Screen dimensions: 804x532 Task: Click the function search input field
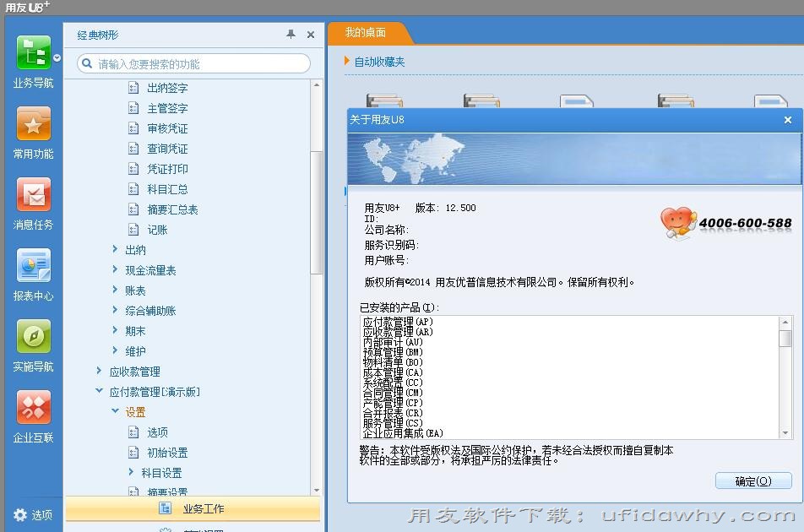pyautogui.click(x=201, y=64)
